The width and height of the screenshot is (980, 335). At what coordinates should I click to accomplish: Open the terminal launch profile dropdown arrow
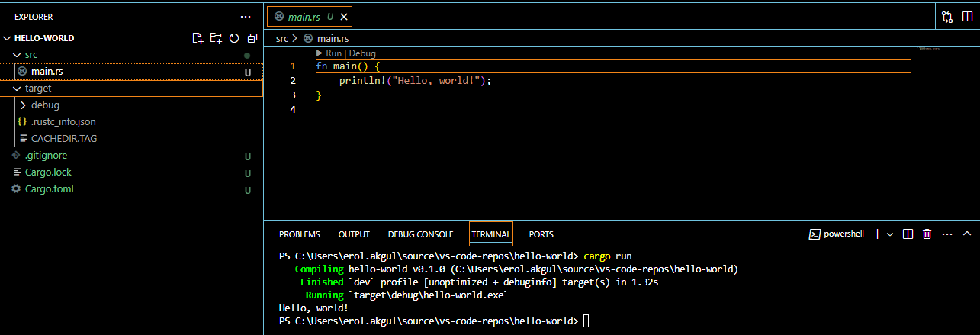point(890,234)
